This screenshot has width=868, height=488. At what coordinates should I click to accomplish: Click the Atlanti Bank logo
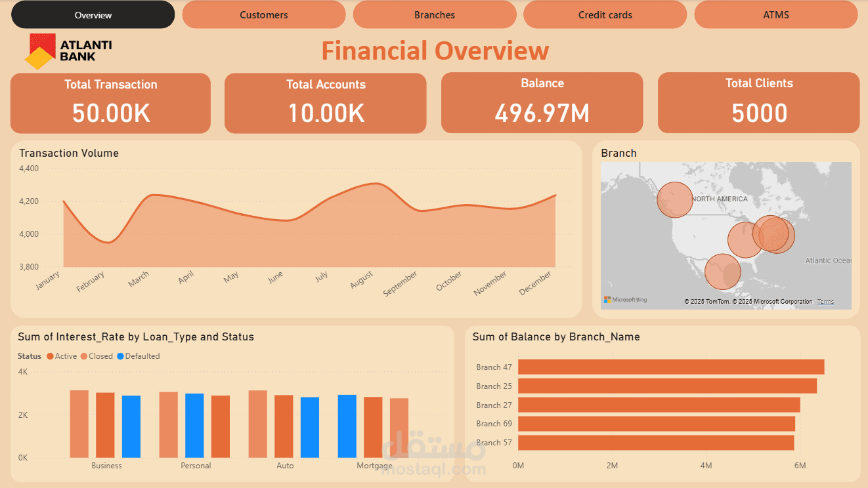[x=69, y=50]
